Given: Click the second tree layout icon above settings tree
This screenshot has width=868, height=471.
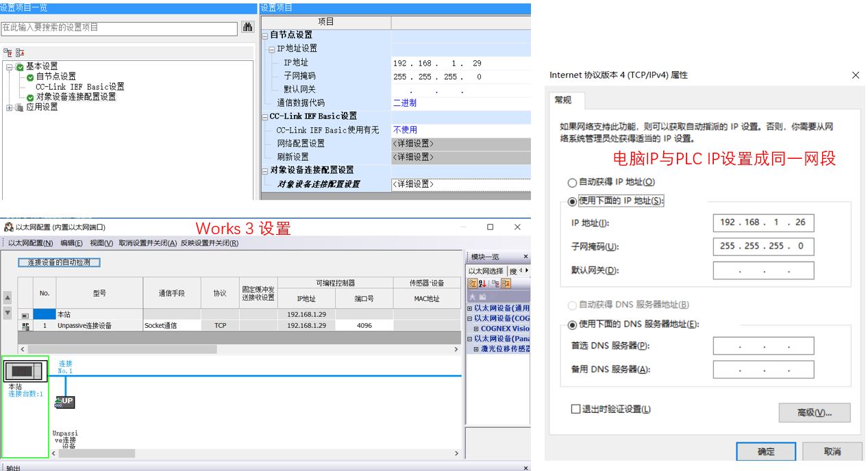Looking at the screenshot, I should (x=19, y=53).
